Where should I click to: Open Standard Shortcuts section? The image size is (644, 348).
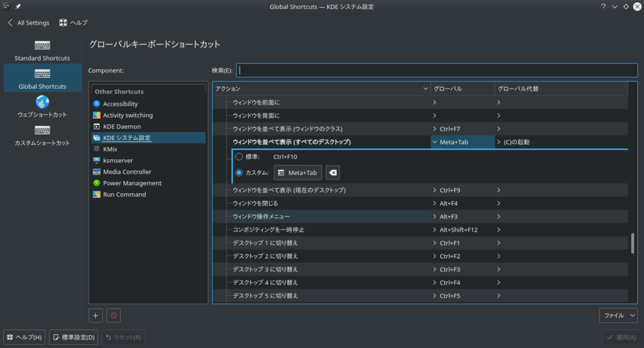pos(42,49)
